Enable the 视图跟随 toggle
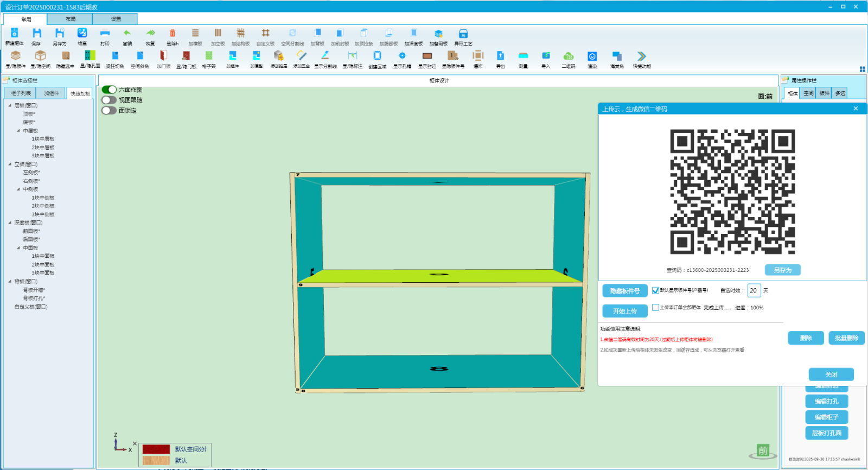868x470 pixels. click(x=109, y=100)
